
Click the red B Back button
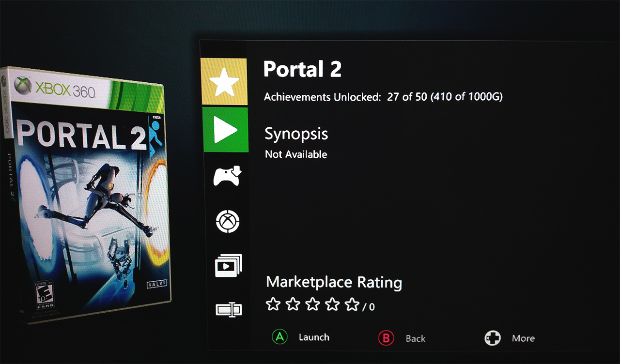coord(386,338)
